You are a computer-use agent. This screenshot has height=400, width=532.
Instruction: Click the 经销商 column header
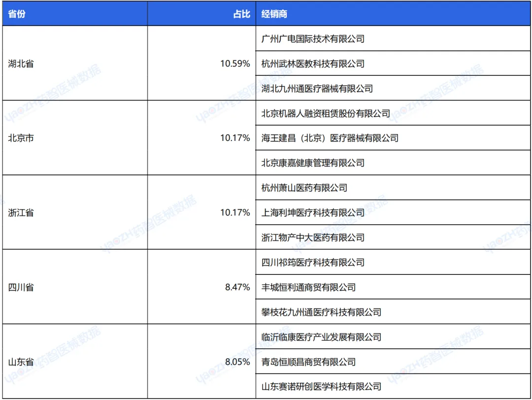coord(393,14)
